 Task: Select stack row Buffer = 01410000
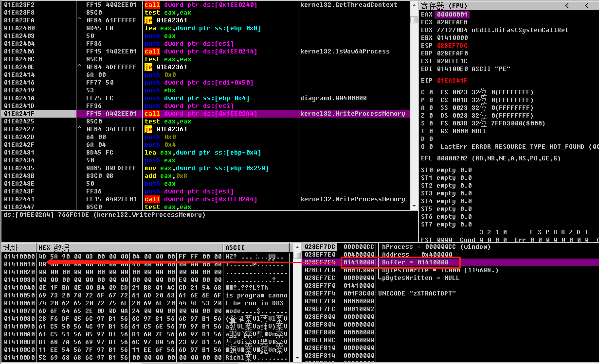(415, 262)
